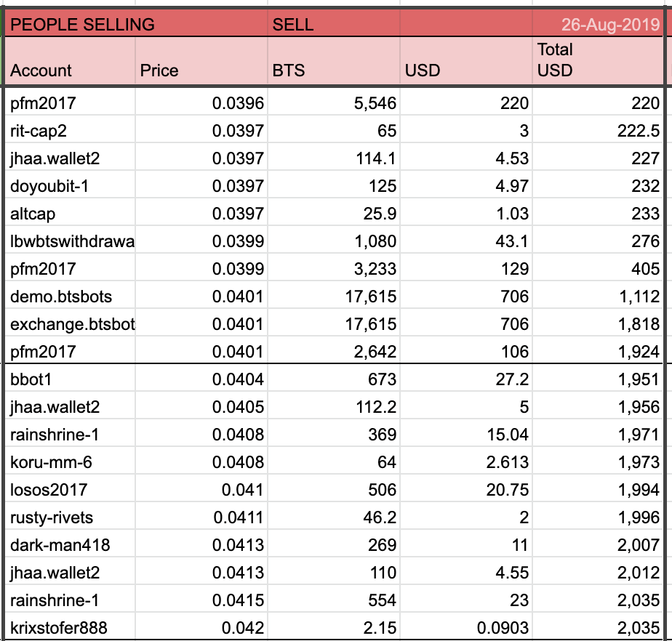Viewport: 672px width, 641px height.
Task: Select the bbot1 account cell
Action: (x=31, y=379)
